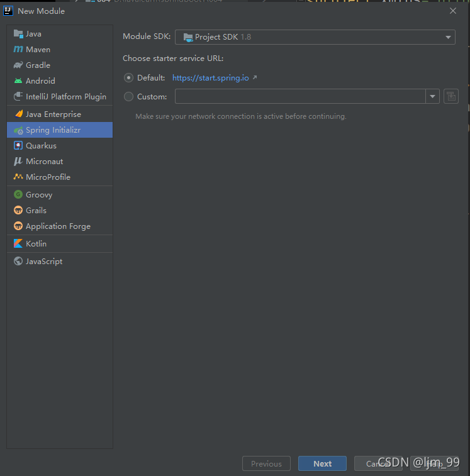
Task: Click the Java Enterprise flame icon
Action: [18, 114]
